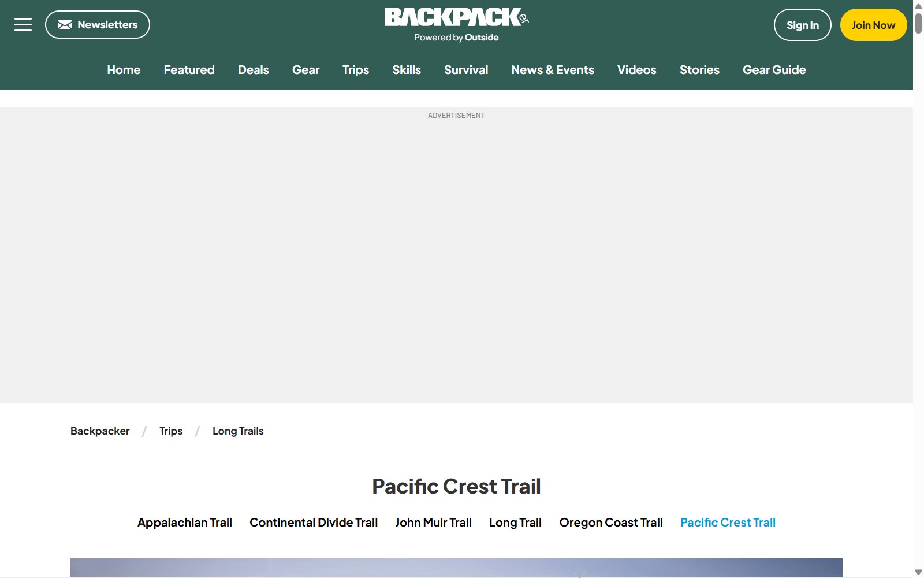The height and width of the screenshot is (578, 924).
Task: Click the Trips breadcrumb link
Action: pos(171,431)
